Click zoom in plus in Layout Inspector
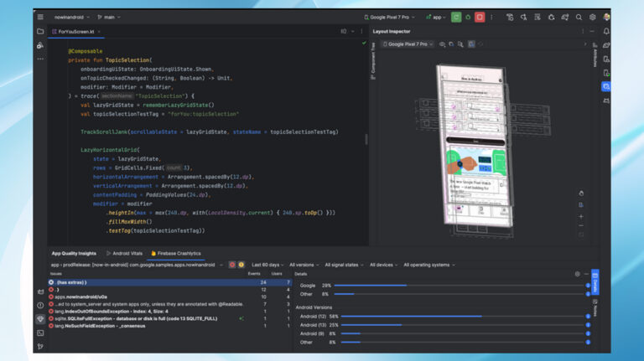The image size is (644, 361). pyautogui.click(x=580, y=216)
